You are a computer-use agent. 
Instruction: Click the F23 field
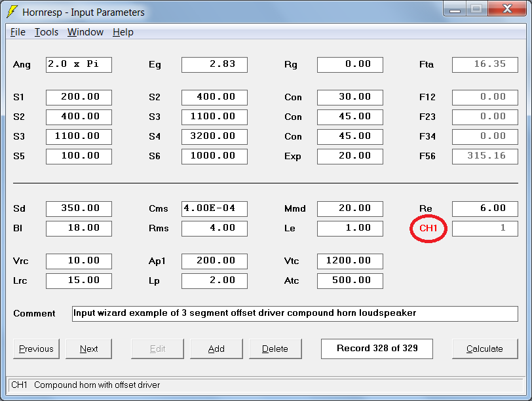tap(485, 117)
